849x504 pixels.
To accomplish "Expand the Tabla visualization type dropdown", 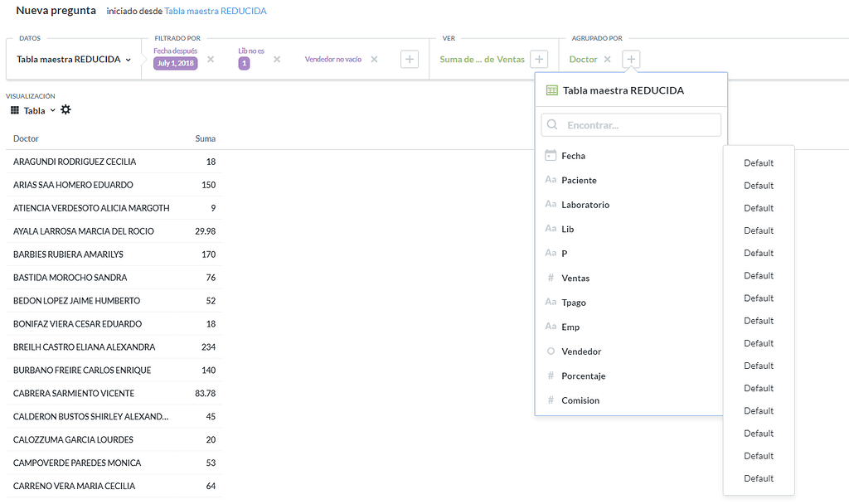I will coord(33,110).
